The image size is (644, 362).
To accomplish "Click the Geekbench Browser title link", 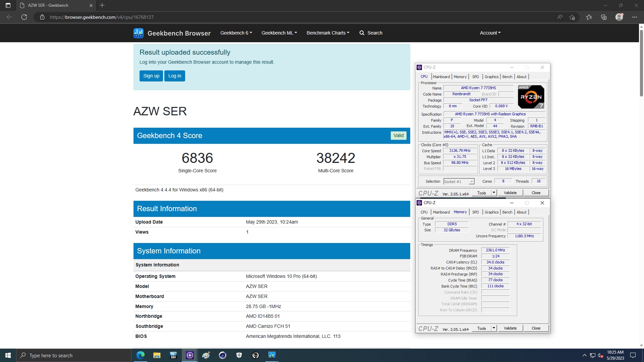I will coord(179,33).
